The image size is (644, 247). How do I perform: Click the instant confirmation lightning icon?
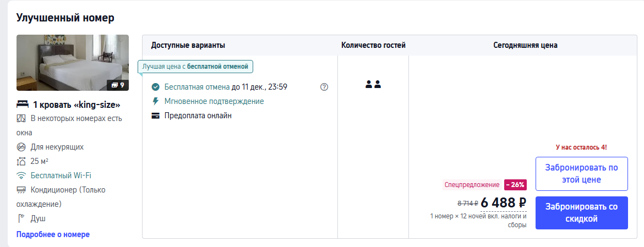156,101
